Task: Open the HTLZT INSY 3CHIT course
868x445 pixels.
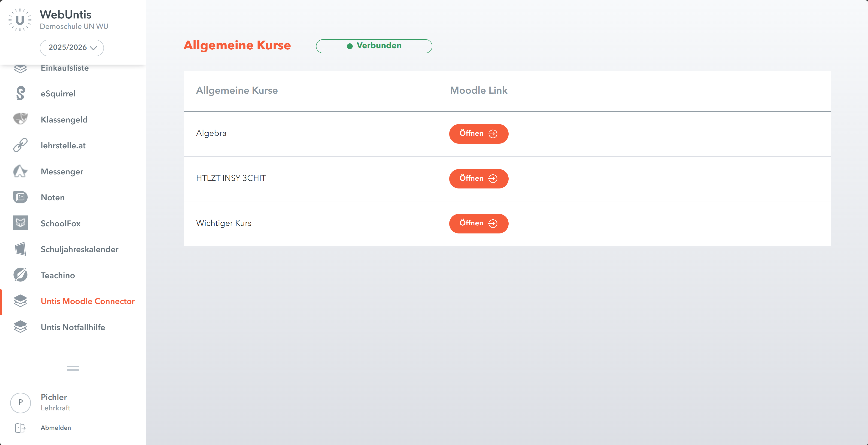Action: pyautogui.click(x=479, y=178)
